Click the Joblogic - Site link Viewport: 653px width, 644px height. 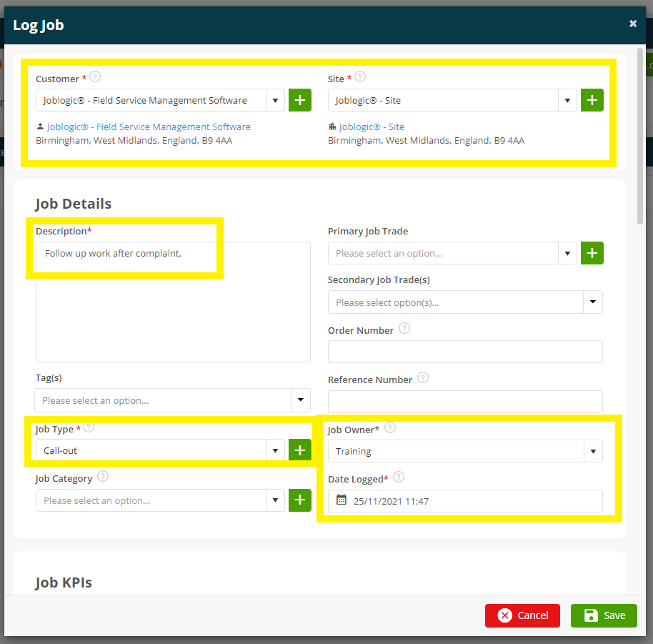point(372,127)
